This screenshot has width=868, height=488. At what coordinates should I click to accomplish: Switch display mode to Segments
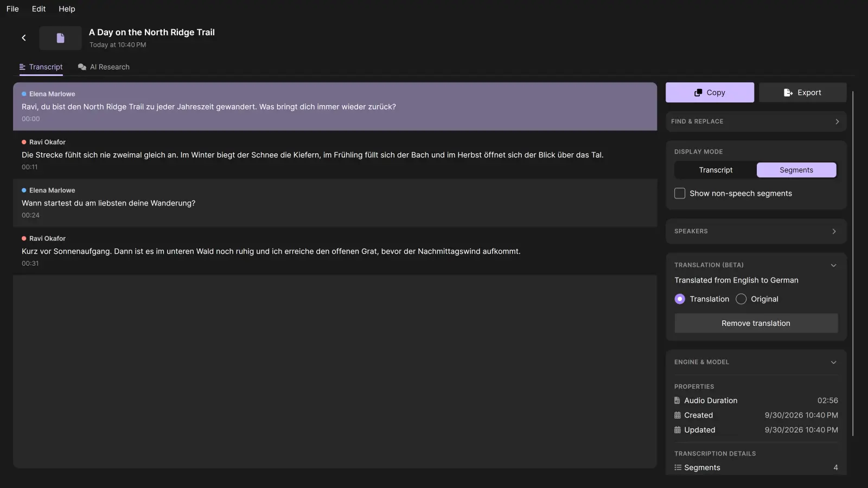[796, 170]
